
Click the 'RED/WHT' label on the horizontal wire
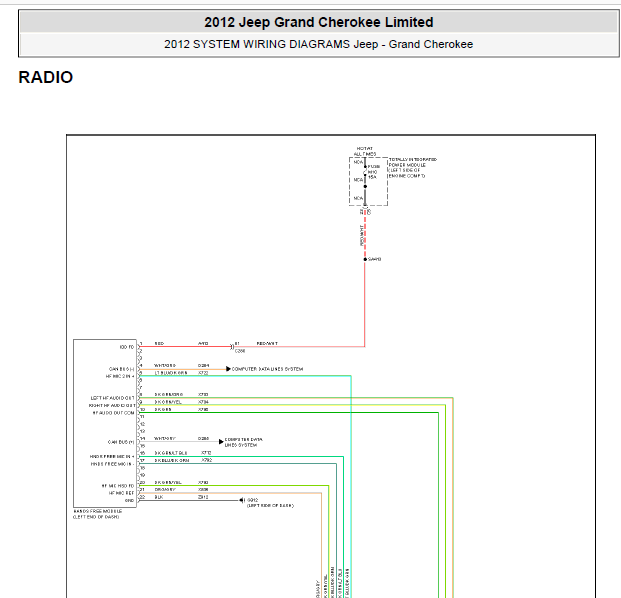pyautogui.click(x=267, y=344)
